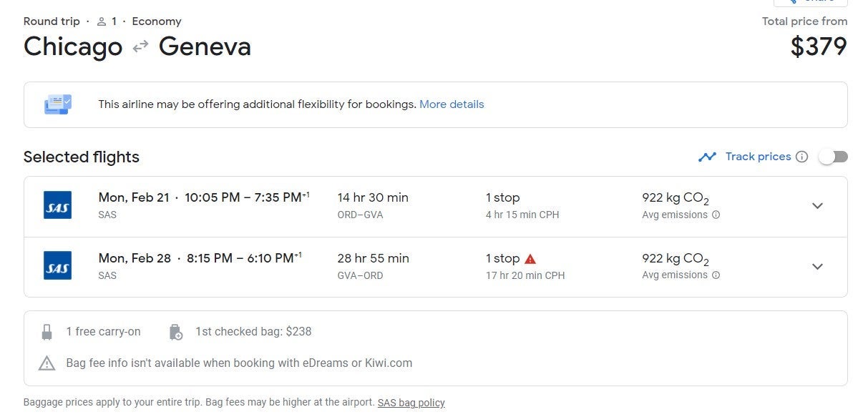
Task: Click the SAS logo on Feb 28 flight
Action: (57, 266)
